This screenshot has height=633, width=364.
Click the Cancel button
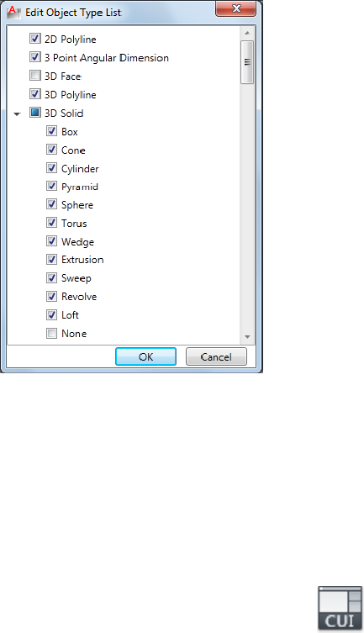coord(216,356)
